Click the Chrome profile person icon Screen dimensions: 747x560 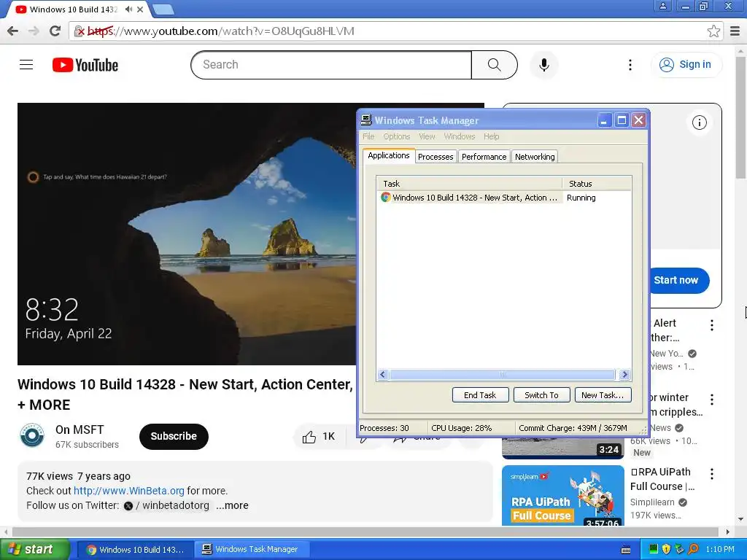(x=662, y=6)
